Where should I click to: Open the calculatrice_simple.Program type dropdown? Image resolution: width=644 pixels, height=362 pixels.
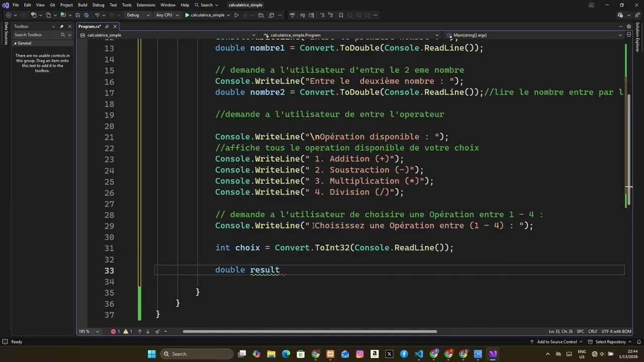(x=437, y=35)
